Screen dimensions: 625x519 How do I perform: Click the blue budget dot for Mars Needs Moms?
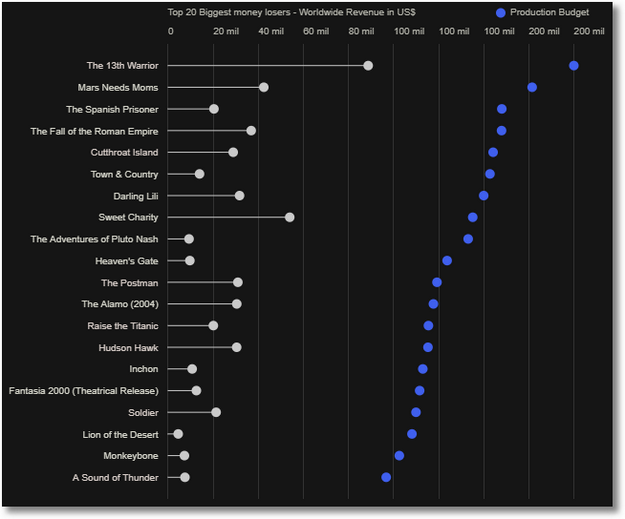532,87
